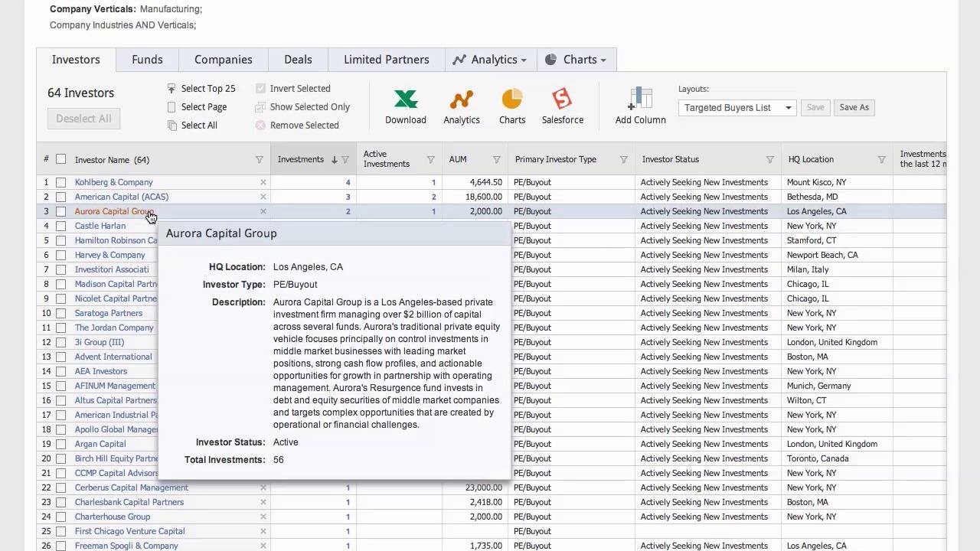
Task: Toggle Invert Selected checkbox
Action: (260, 89)
